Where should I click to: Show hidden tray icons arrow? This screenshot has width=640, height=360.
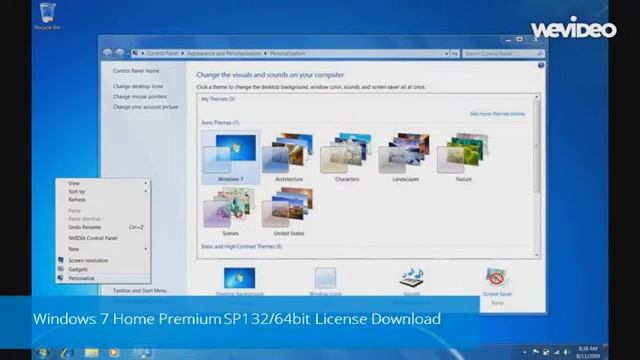[x=525, y=352]
